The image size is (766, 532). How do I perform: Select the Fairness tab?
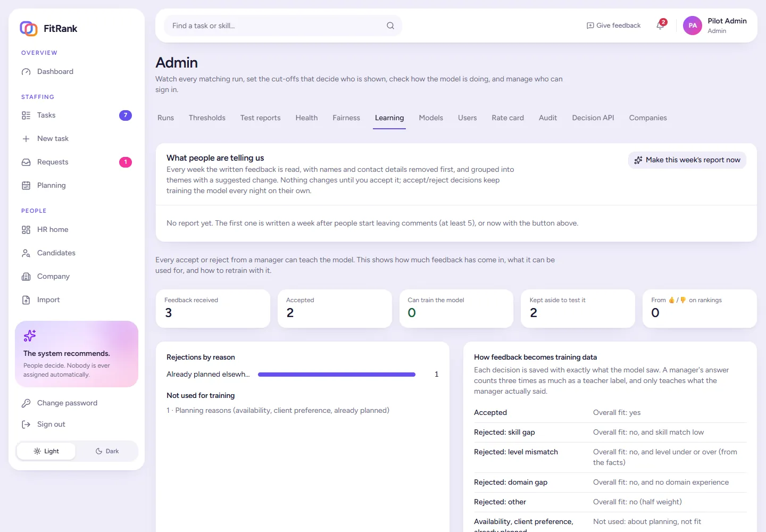pos(346,118)
